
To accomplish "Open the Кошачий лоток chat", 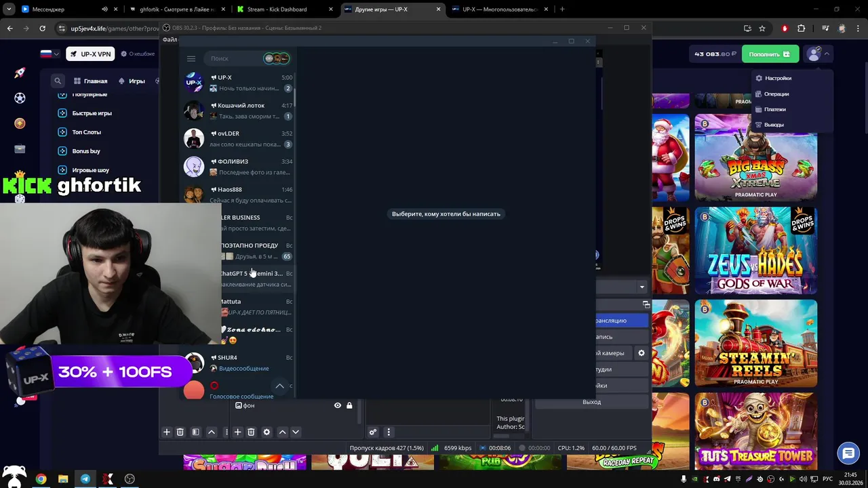I will (238, 110).
